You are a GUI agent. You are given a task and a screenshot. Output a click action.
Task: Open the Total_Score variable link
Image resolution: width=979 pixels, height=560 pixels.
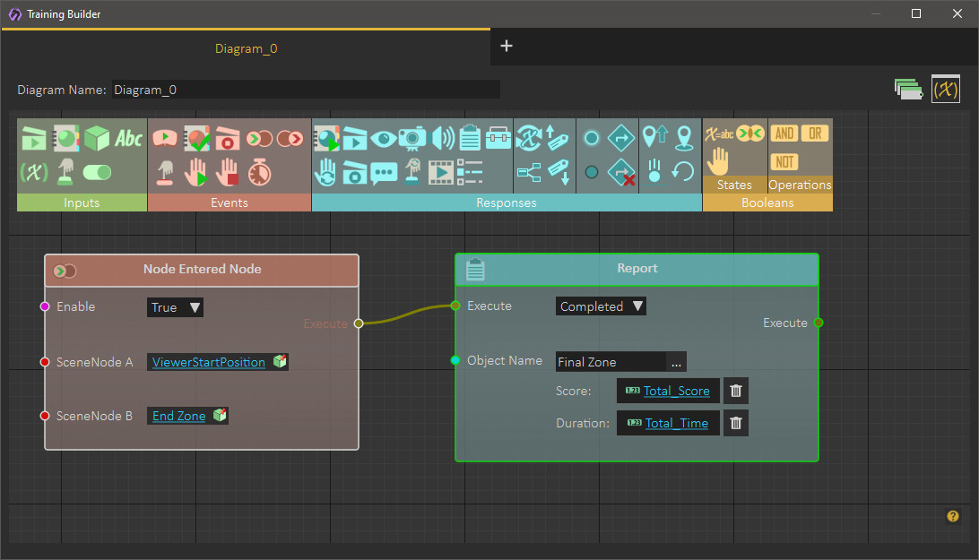676,391
